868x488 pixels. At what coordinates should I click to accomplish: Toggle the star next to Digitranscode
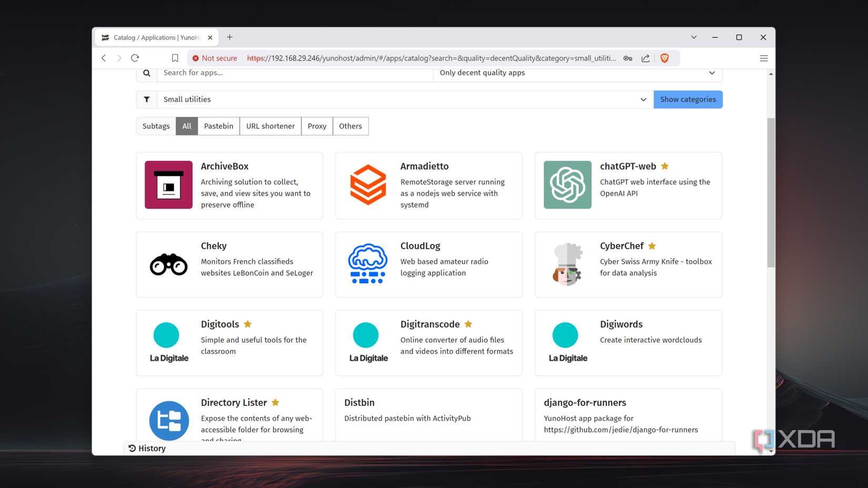click(468, 324)
